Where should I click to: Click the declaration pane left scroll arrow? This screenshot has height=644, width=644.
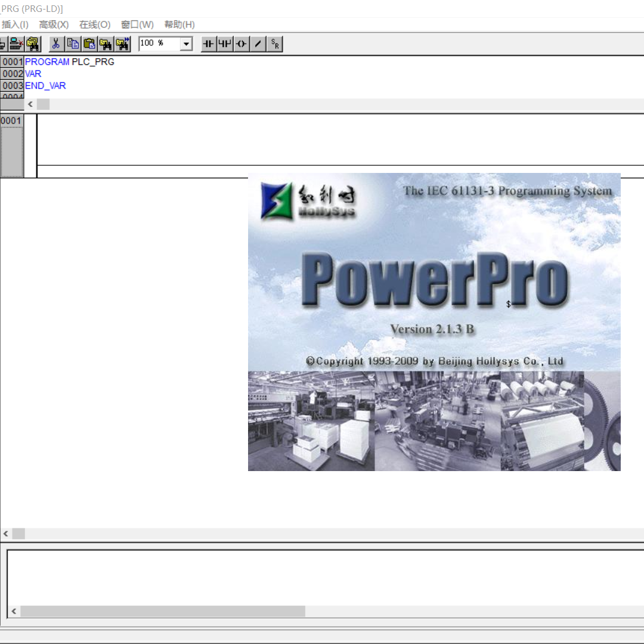(x=30, y=104)
